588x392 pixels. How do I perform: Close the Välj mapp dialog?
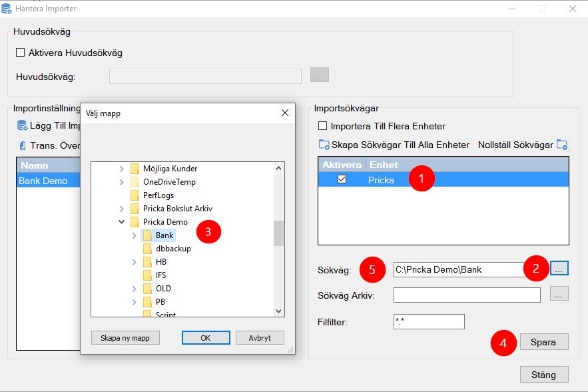click(285, 113)
